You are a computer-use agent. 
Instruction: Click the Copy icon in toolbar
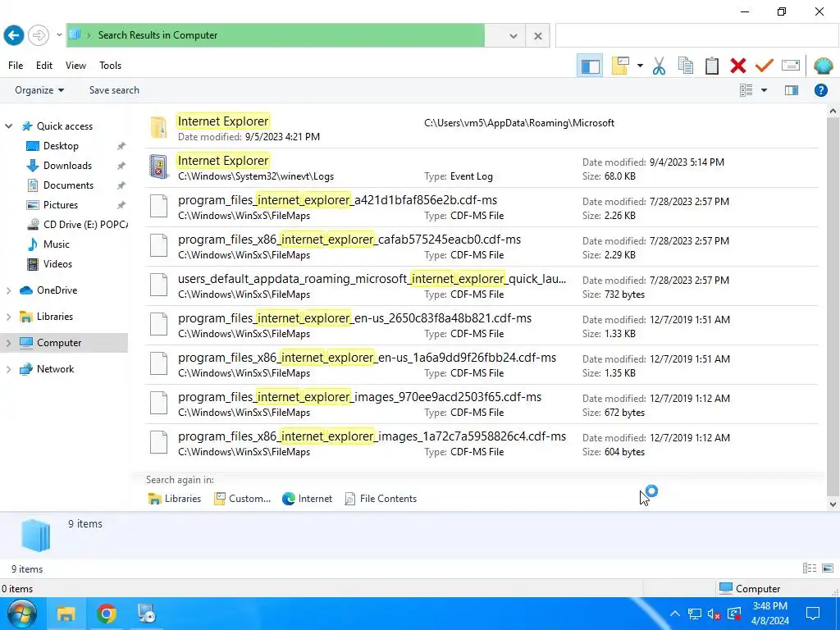pos(685,66)
